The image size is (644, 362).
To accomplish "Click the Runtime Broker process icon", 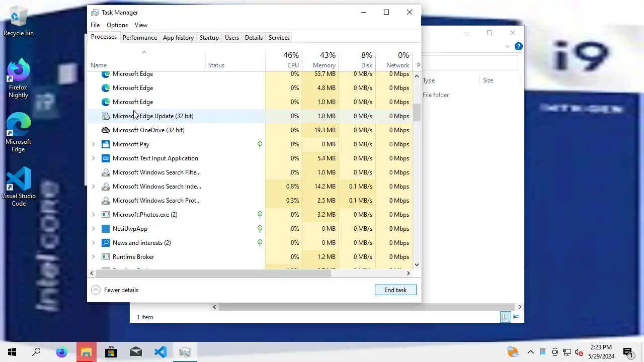I will pos(106,257).
